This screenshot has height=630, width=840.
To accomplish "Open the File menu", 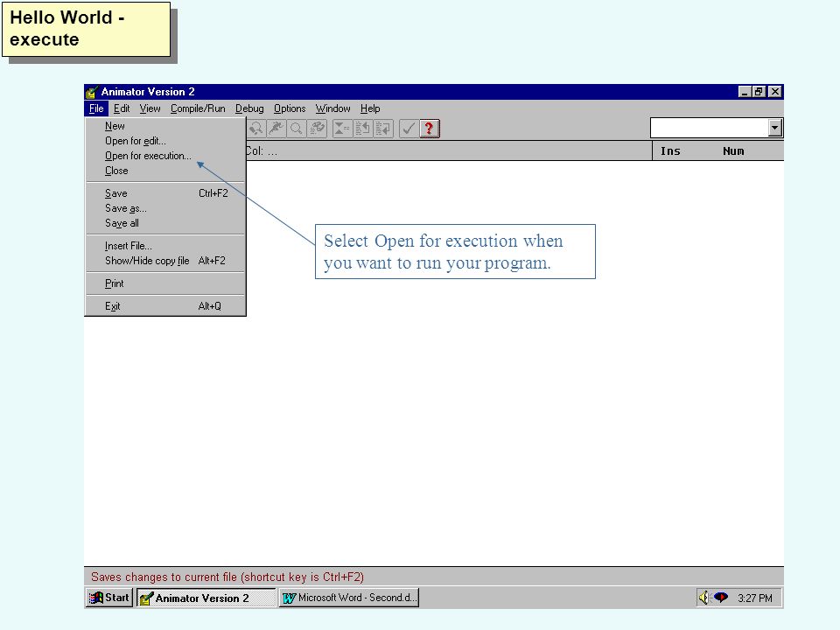I will (96, 108).
